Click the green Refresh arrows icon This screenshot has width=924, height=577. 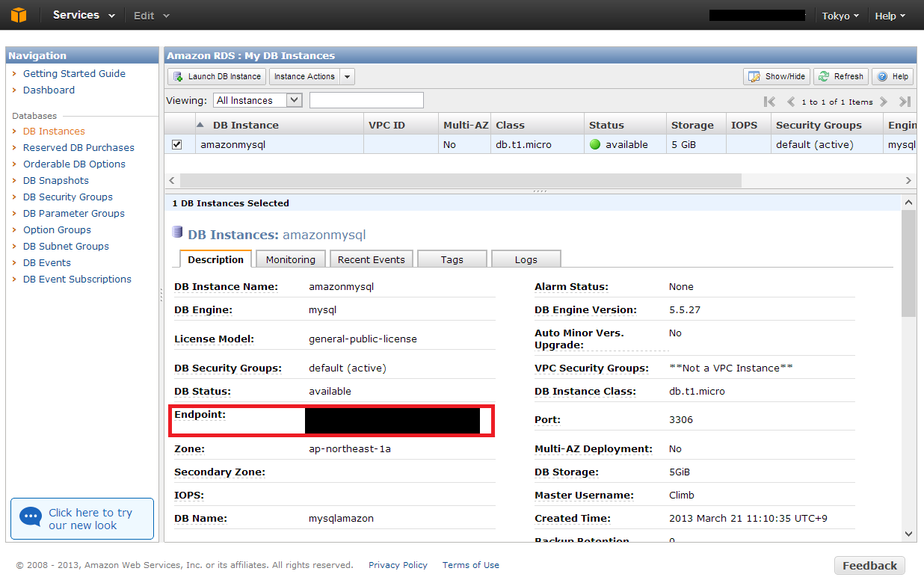point(824,76)
